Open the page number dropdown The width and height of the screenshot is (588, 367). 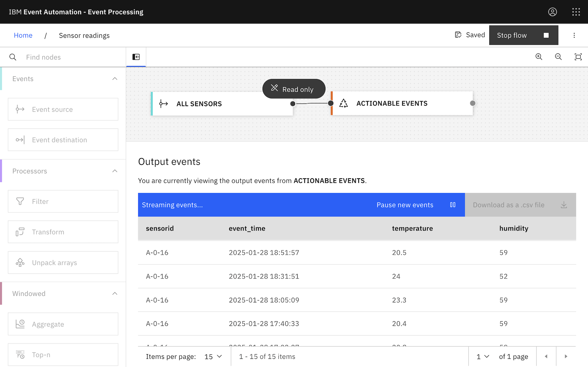482,357
